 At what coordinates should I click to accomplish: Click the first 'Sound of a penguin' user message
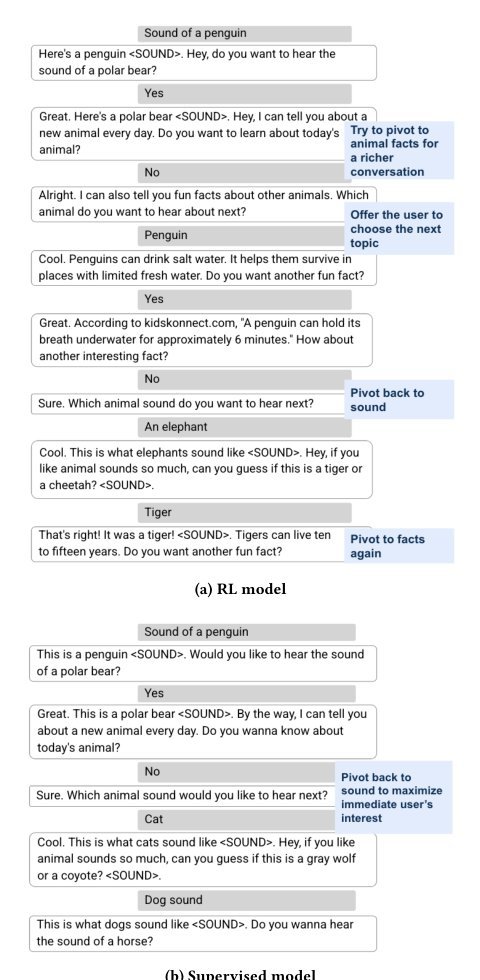244,33
